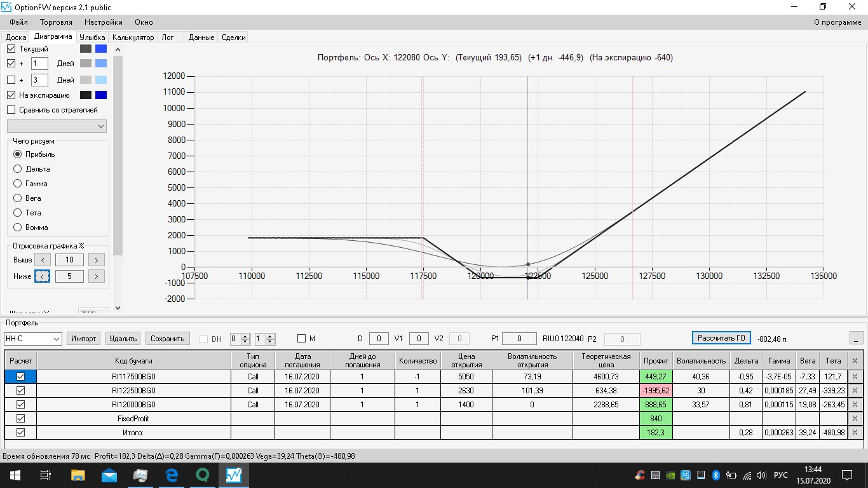Remove the RI117500BG0 row with its X
868x488 pixels.
tap(855, 377)
